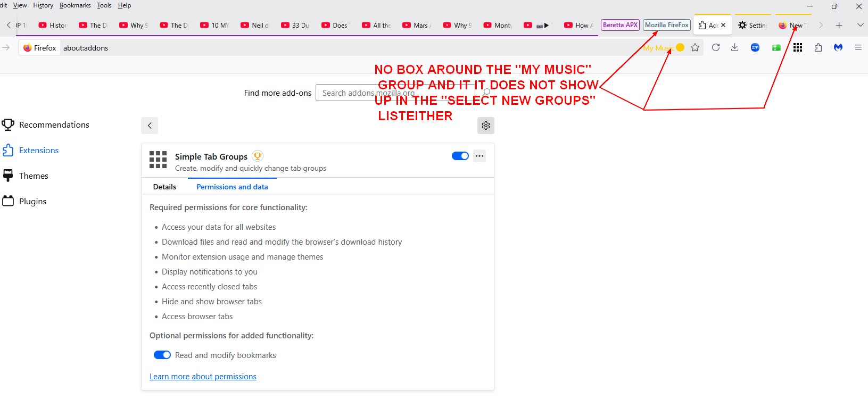Click the Themes brush sidebar icon
The image size is (868, 416).
(8, 176)
